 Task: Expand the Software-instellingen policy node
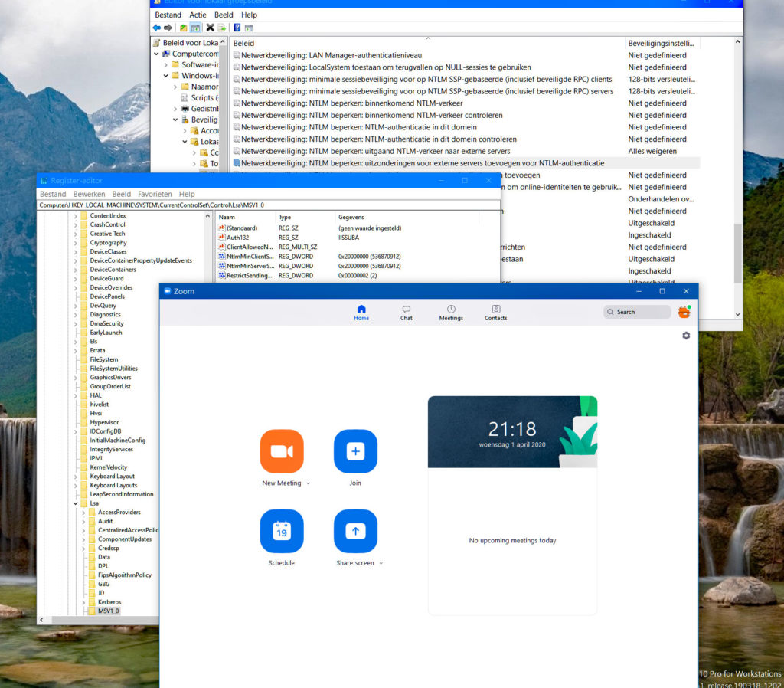pyautogui.click(x=166, y=64)
